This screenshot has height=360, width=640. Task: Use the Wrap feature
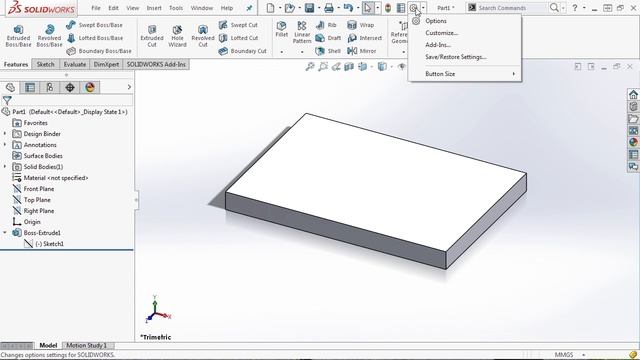coord(360,25)
